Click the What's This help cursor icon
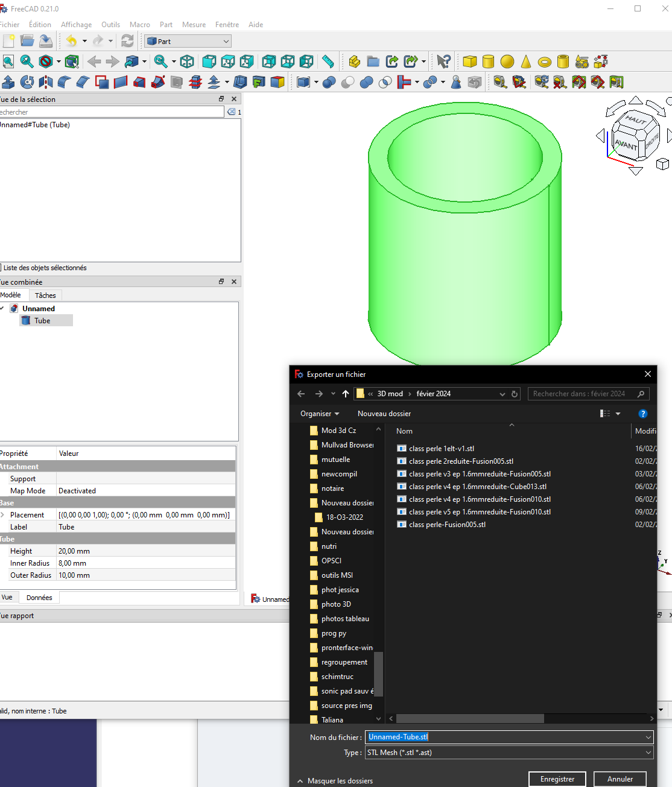Viewport: 672px width, 787px height. pos(443,62)
